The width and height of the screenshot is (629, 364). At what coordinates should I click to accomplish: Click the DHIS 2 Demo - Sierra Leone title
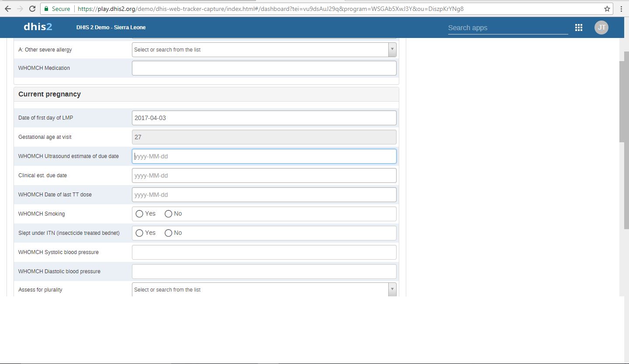click(x=111, y=27)
